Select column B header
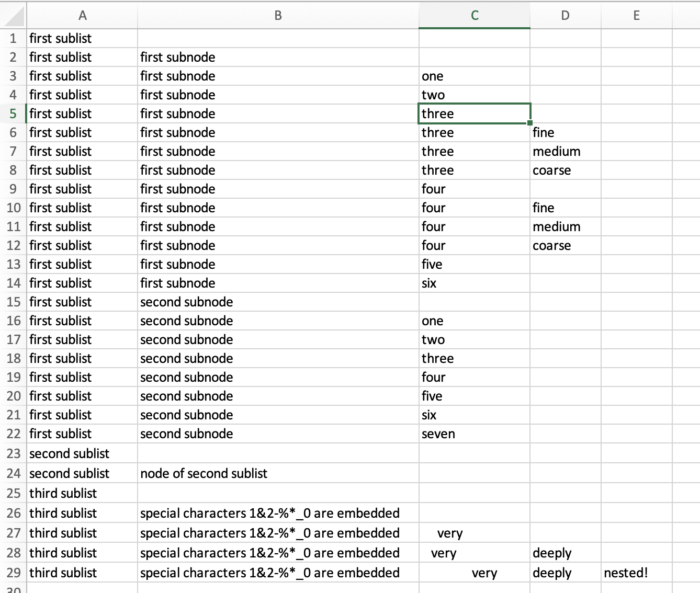Viewport: 700px width, 593px height. 278,16
